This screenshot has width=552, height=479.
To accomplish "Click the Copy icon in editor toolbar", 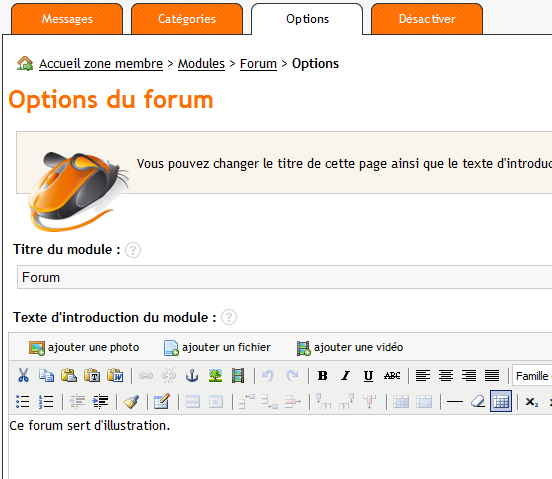I will pos(46,376).
